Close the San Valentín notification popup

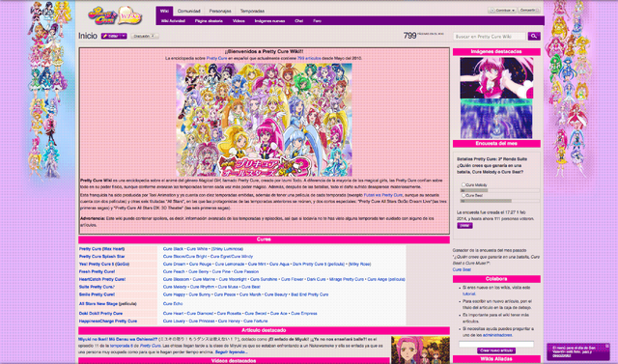pos(607,346)
